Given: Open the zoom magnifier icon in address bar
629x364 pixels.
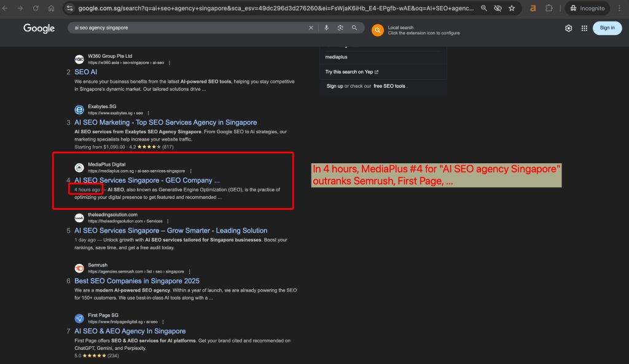Looking at the screenshot, I should pyautogui.click(x=484, y=8).
